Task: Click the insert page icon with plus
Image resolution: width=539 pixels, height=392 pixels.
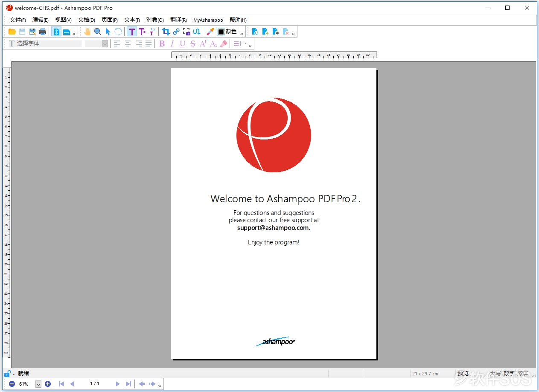Action: click(265, 32)
